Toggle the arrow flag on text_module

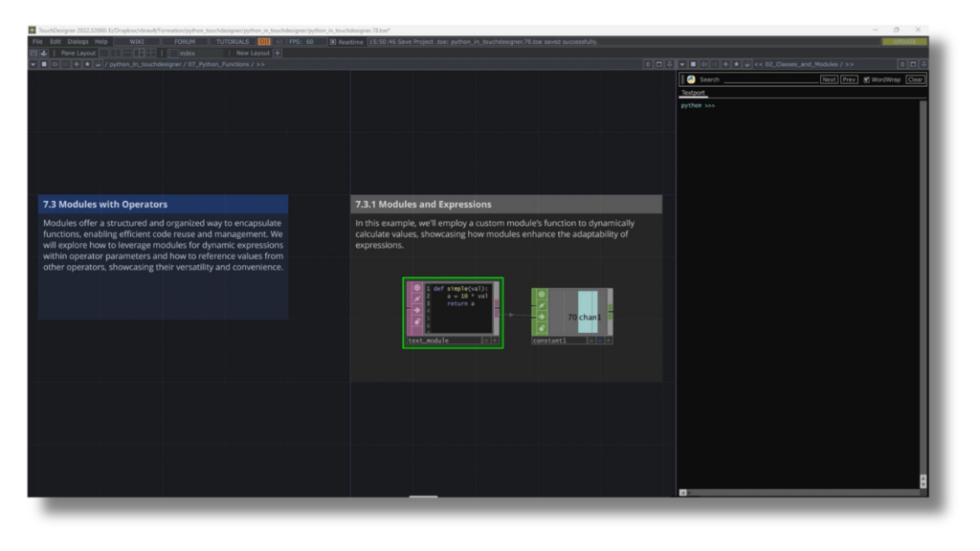coord(417,311)
